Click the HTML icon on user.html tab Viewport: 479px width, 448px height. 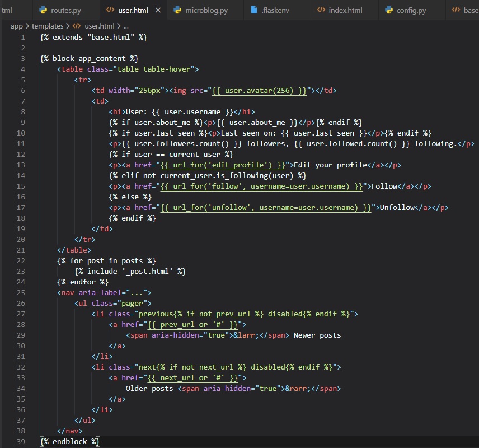tap(110, 11)
